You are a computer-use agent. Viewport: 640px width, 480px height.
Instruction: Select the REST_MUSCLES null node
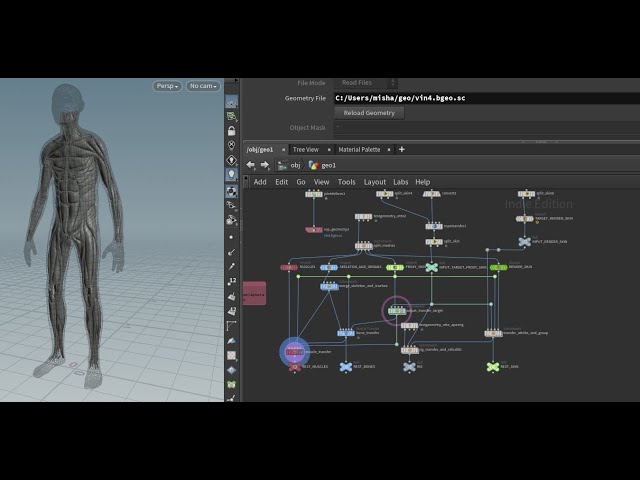coord(295,367)
